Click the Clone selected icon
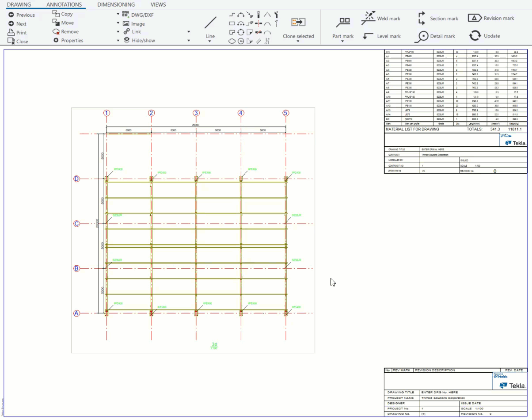 click(298, 22)
